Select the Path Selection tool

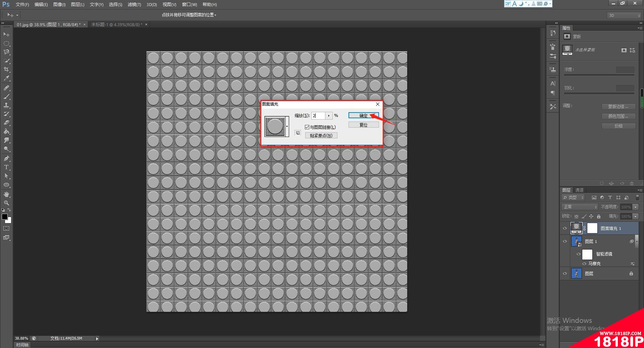coord(6,176)
